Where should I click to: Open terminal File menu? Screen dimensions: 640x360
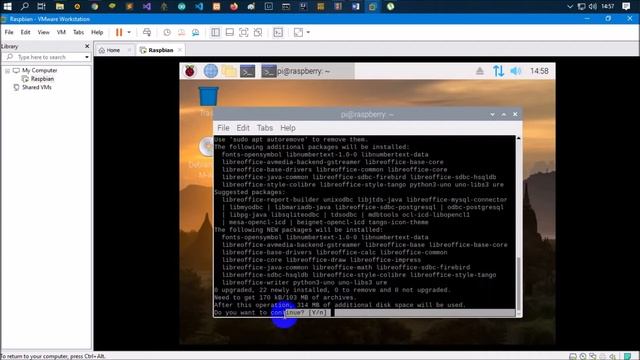223,128
